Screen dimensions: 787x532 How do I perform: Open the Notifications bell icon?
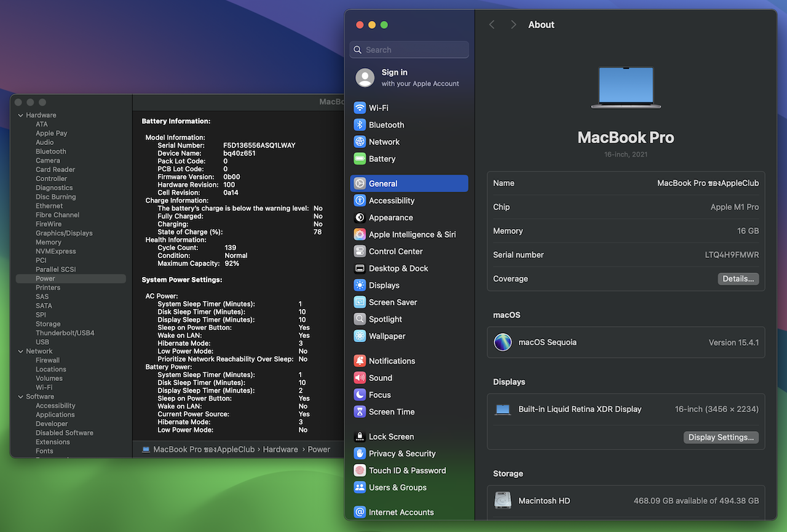(360, 361)
